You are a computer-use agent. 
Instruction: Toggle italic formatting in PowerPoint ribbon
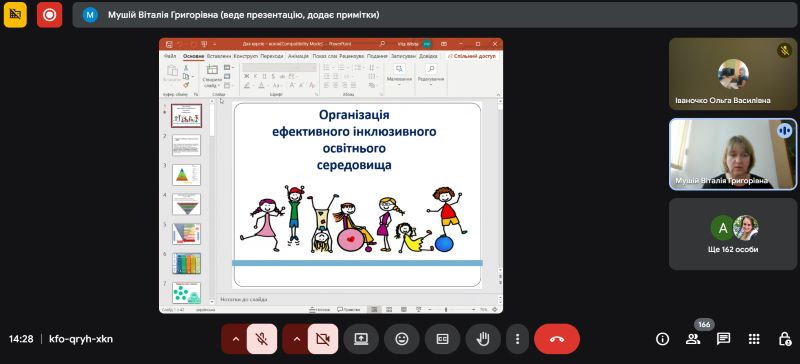255,76
